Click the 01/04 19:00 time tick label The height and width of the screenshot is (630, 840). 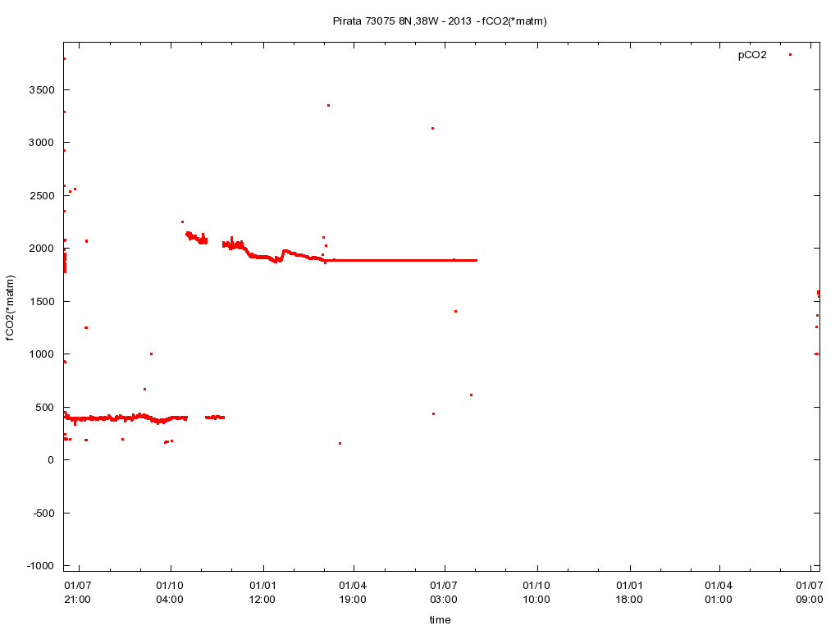353,592
